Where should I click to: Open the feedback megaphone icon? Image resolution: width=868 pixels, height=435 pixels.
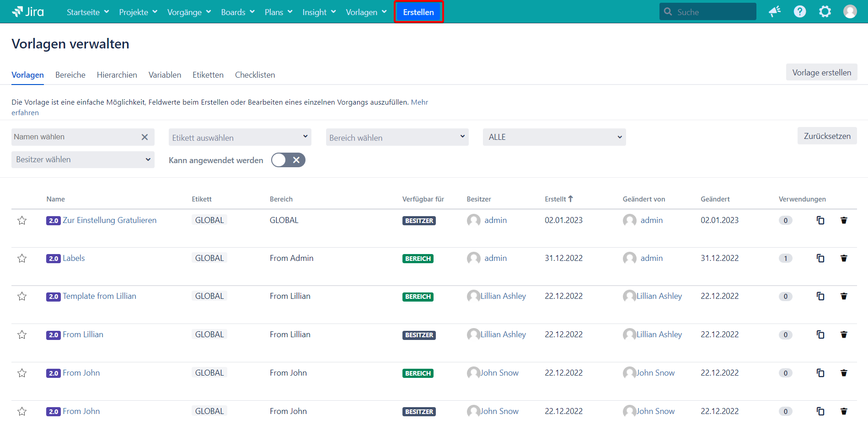[774, 12]
